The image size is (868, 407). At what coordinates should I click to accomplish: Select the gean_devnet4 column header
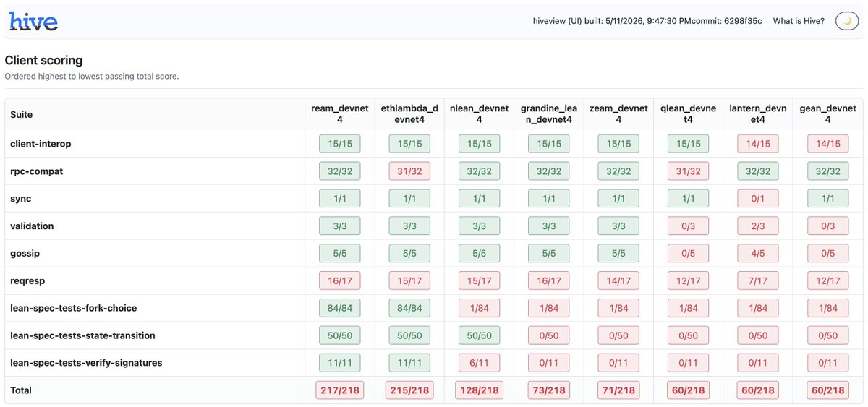827,114
